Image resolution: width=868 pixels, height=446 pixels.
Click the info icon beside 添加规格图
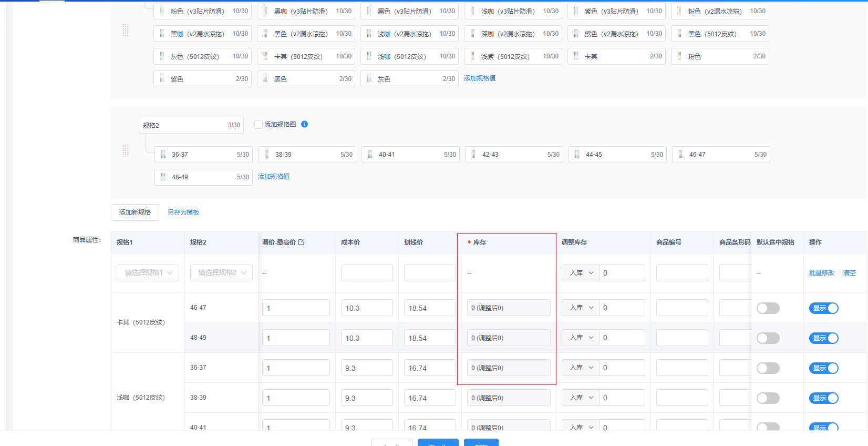304,124
